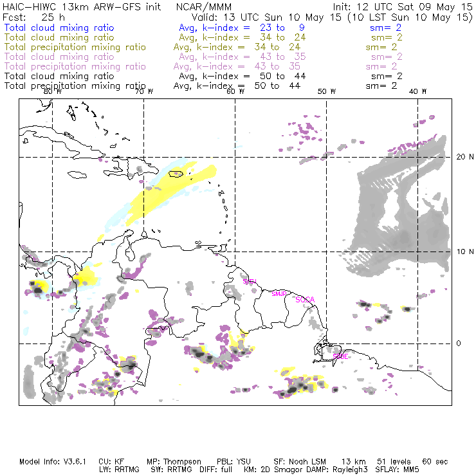Click the "DIFF: full" setting
Screen dimensions: 476x476
click(216, 470)
